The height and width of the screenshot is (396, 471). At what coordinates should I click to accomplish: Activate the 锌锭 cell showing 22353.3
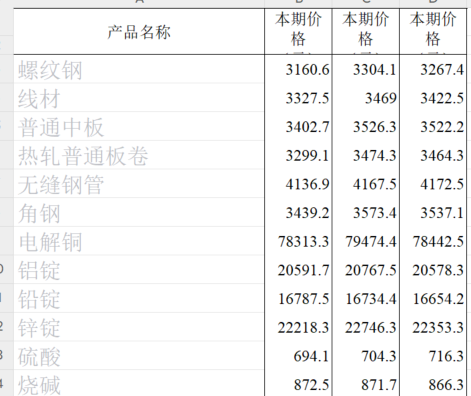[x=433, y=327]
